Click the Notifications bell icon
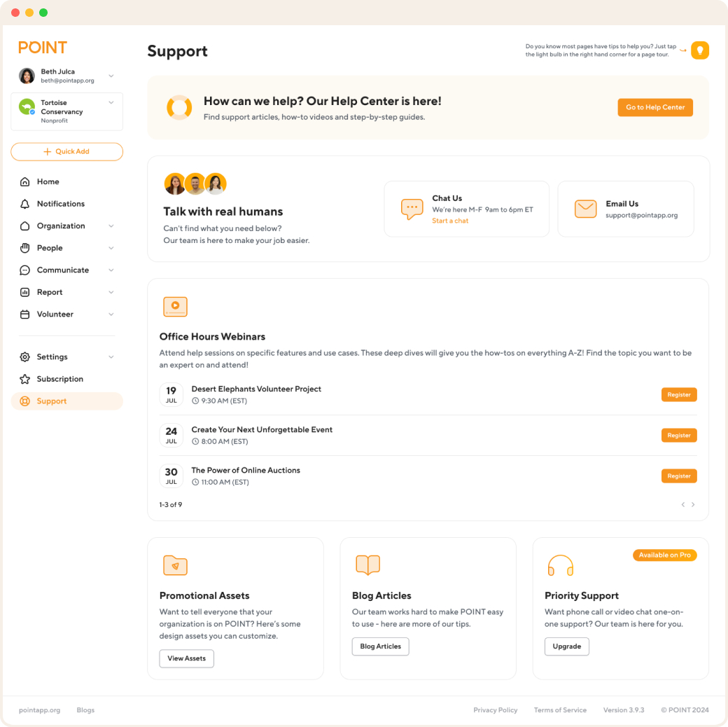Image resolution: width=728 pixels, height=727 pixels. click(25, 204)
